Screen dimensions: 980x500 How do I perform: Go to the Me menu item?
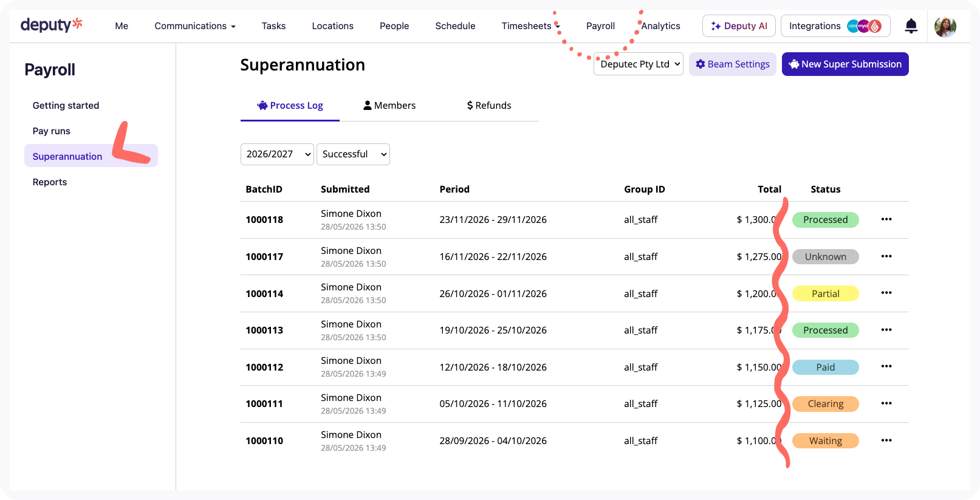(x=122, y=26)
